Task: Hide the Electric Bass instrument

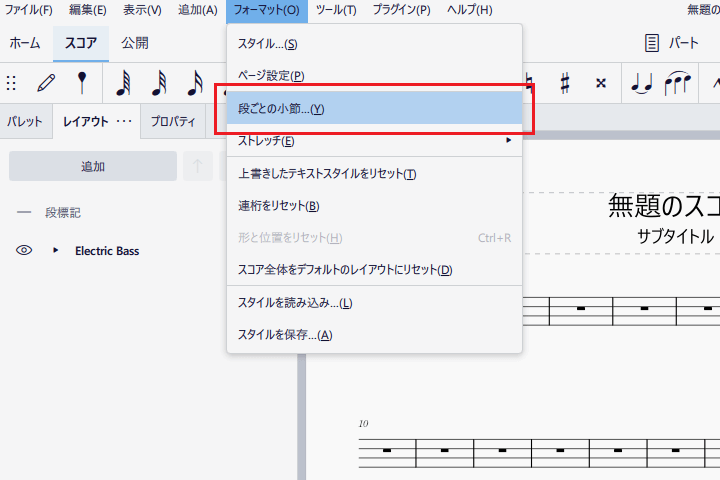Action: tap(25, 251)
